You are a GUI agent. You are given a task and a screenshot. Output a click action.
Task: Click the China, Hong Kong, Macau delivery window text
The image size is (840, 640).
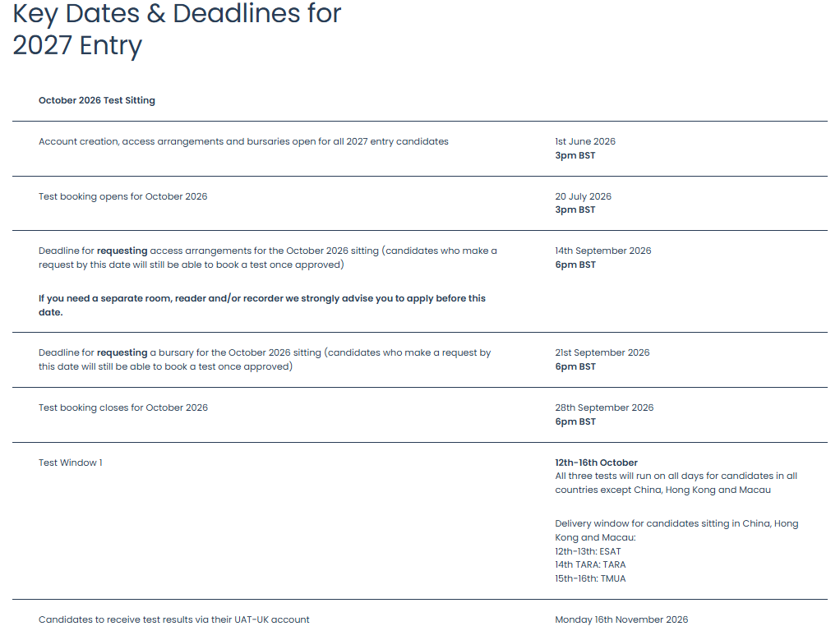[676, 530]
